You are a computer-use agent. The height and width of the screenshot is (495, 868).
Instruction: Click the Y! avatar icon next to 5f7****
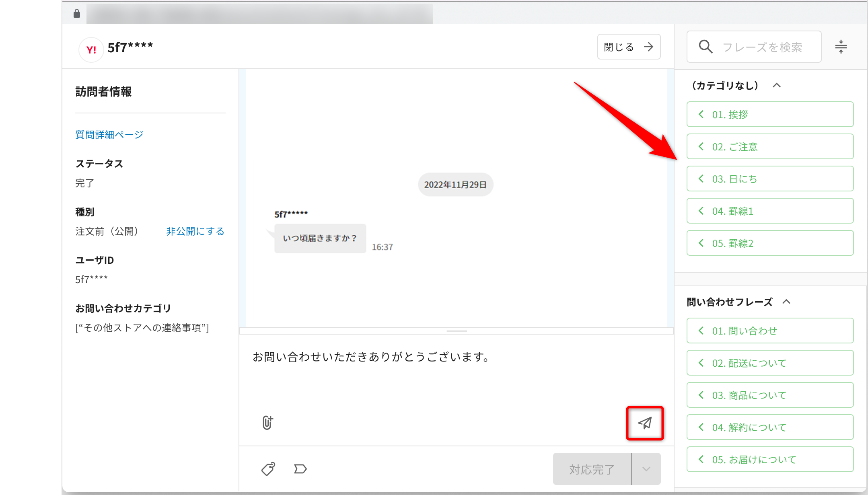click(x=91, y=50)
